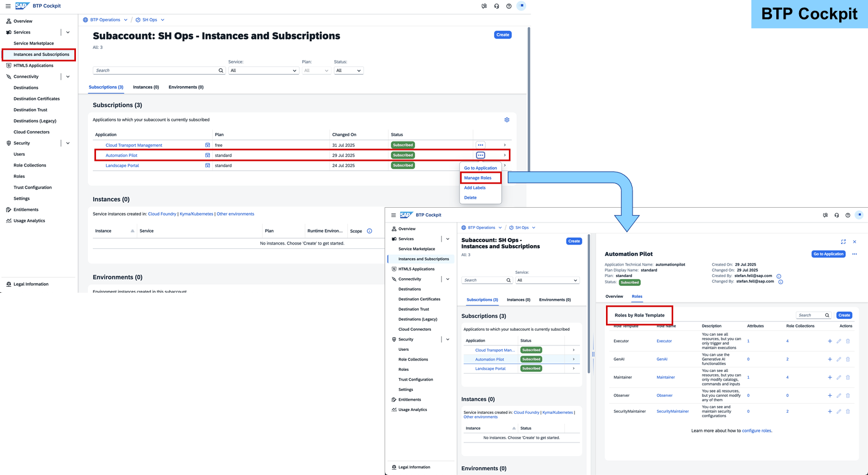Choose Manage Roles from the context menu
The image size is (868, 475).
[x=478, y=178]
